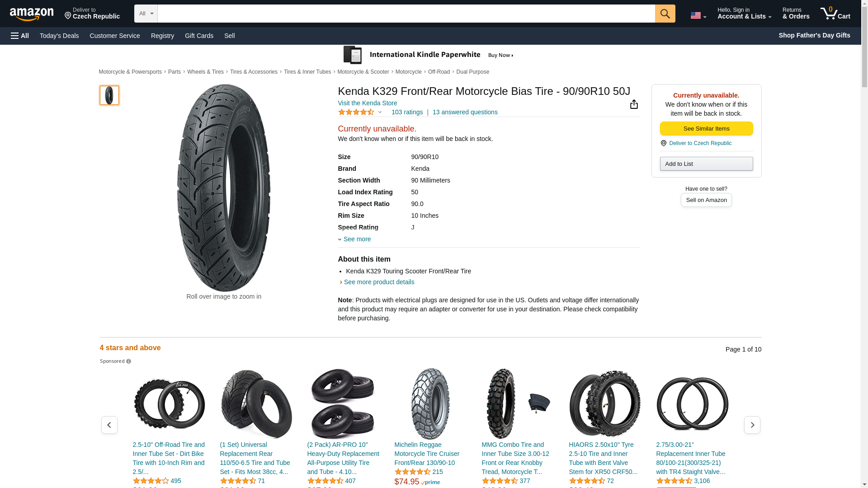Click the search magnifier button
Image resolution: width=868 pixels, height=488 pixels.
(x=665, y=14)
